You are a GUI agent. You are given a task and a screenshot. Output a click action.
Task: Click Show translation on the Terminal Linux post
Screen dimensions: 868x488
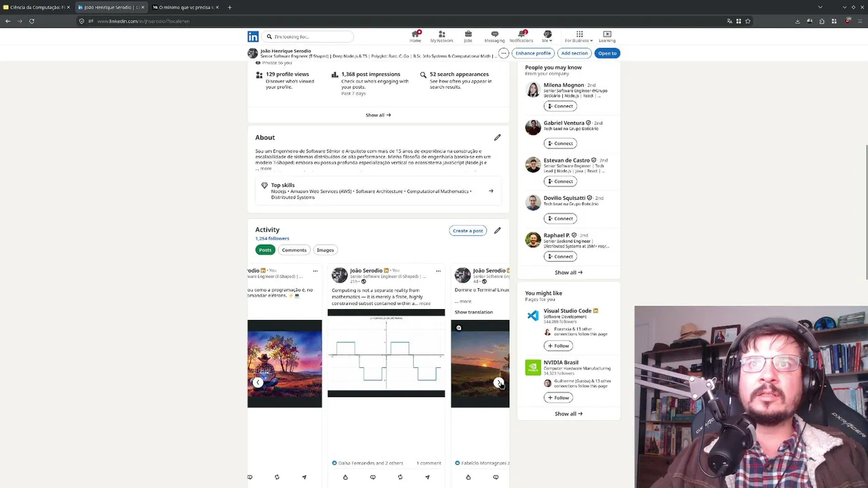tap(473, 312)
